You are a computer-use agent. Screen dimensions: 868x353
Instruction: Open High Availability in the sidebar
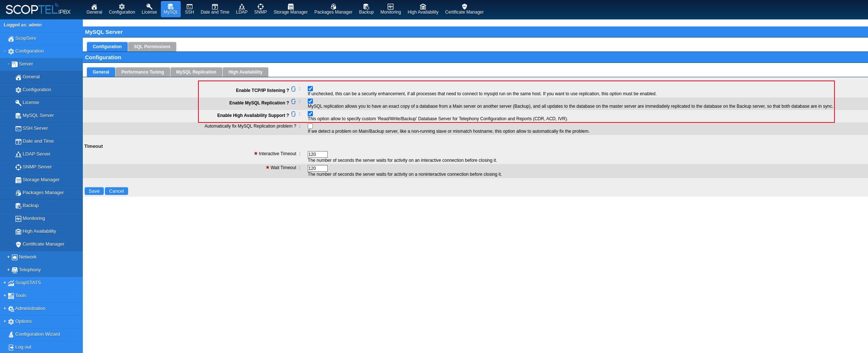coord(41,231)
